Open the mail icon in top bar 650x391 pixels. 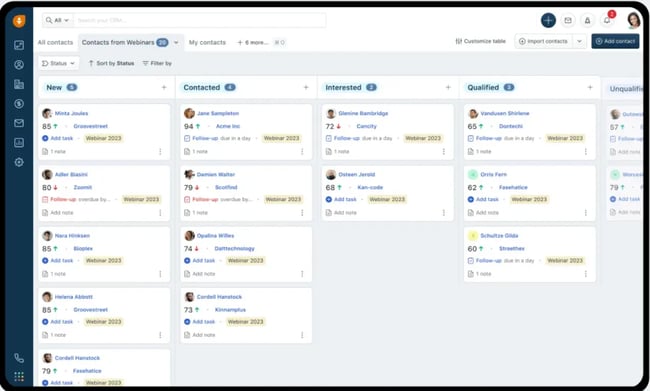click(x=568, y=20)
